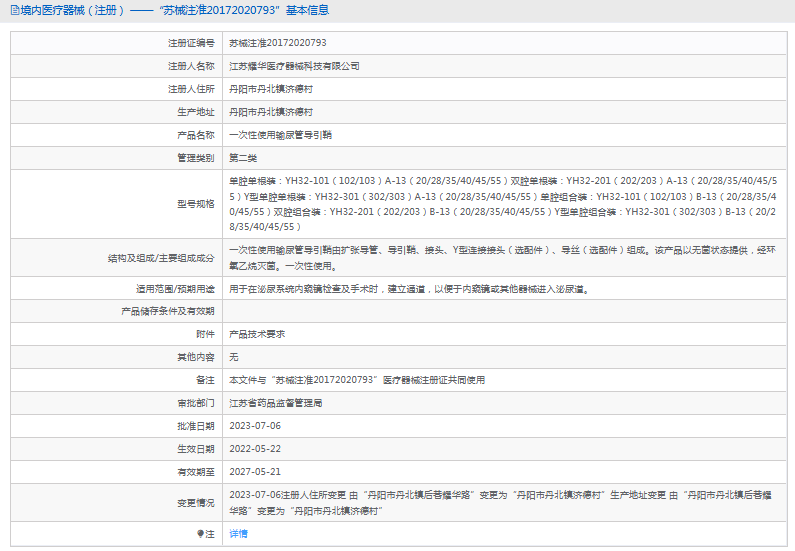Select product name 一次性使用输尿管导引鞘
The width and height of the screenshot is (795, 551).
[280, 135]
